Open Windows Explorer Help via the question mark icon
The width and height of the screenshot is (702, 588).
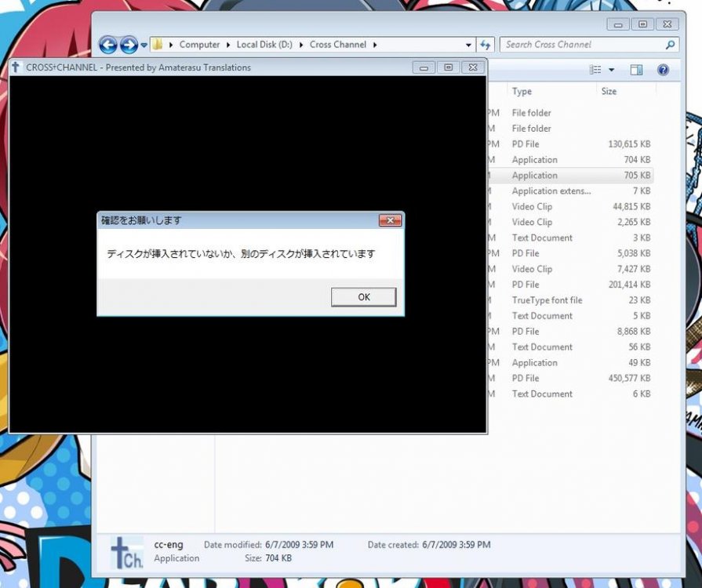coord(663,70)
